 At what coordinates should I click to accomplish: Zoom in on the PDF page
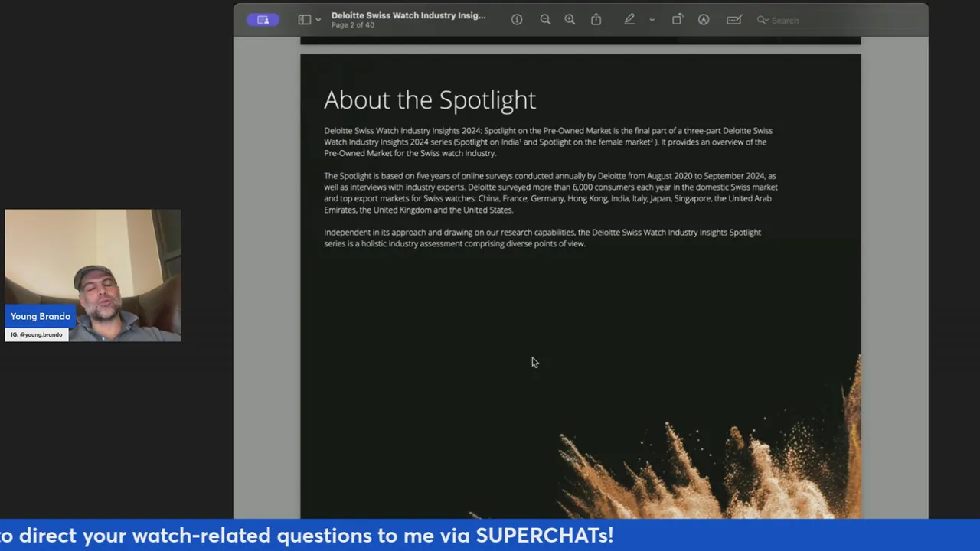coord(570,20)
